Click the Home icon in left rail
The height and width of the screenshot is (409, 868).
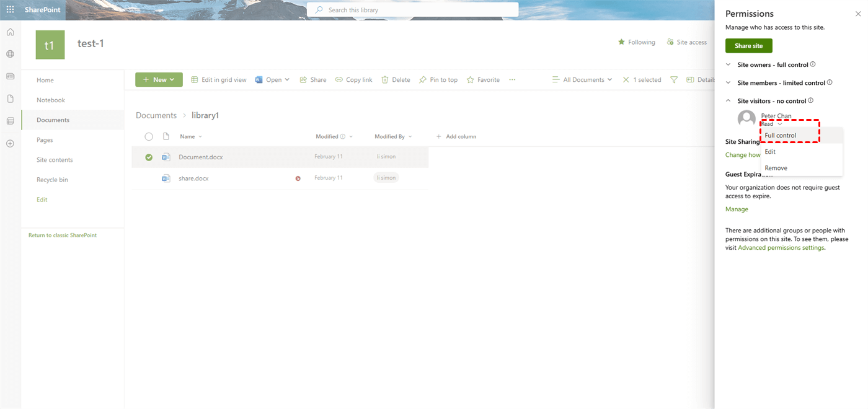[x=10, y=32]
